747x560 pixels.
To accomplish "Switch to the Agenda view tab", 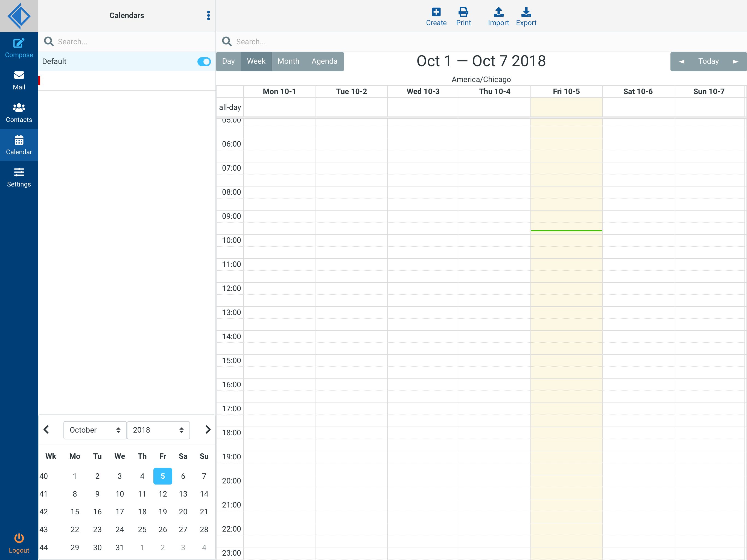I will point(324,62).
